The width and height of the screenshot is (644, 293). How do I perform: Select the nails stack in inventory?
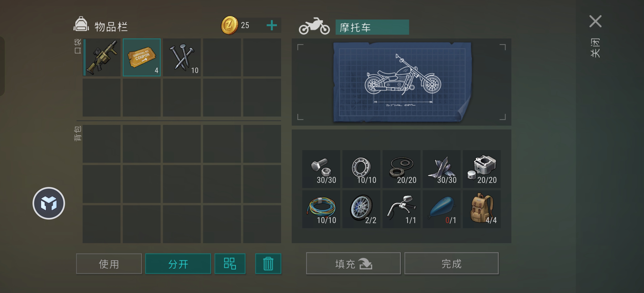[x=182, y=57]
